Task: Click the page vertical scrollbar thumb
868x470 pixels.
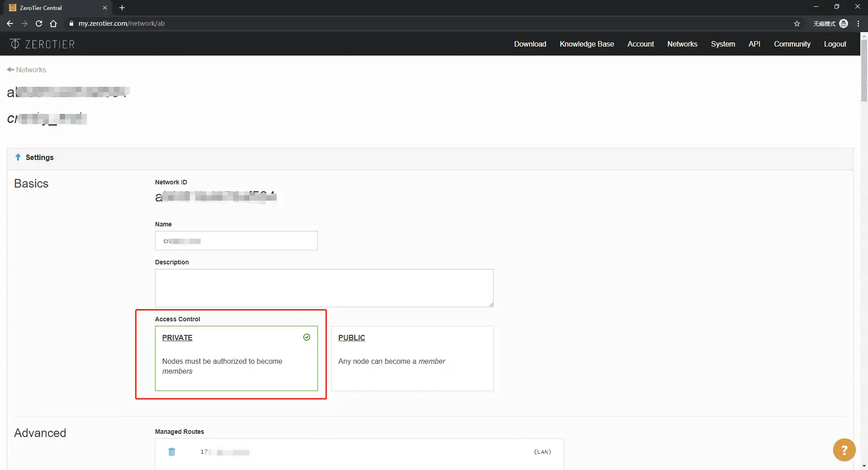Action: point(864,71)
